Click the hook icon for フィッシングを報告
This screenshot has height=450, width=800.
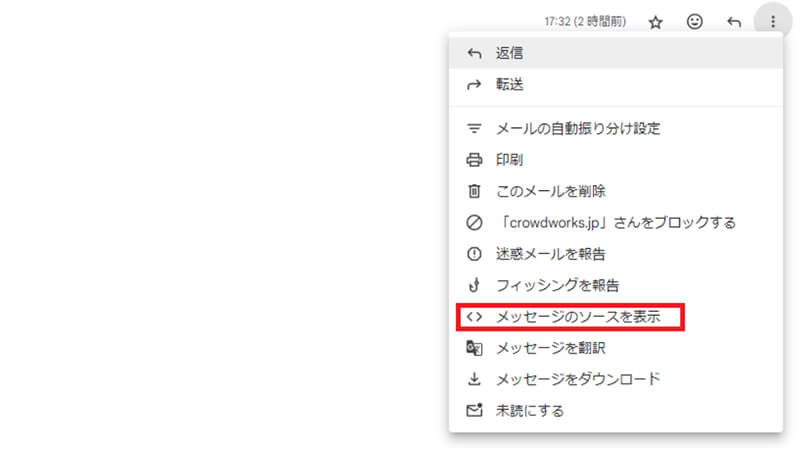click(x=475, y=285)
